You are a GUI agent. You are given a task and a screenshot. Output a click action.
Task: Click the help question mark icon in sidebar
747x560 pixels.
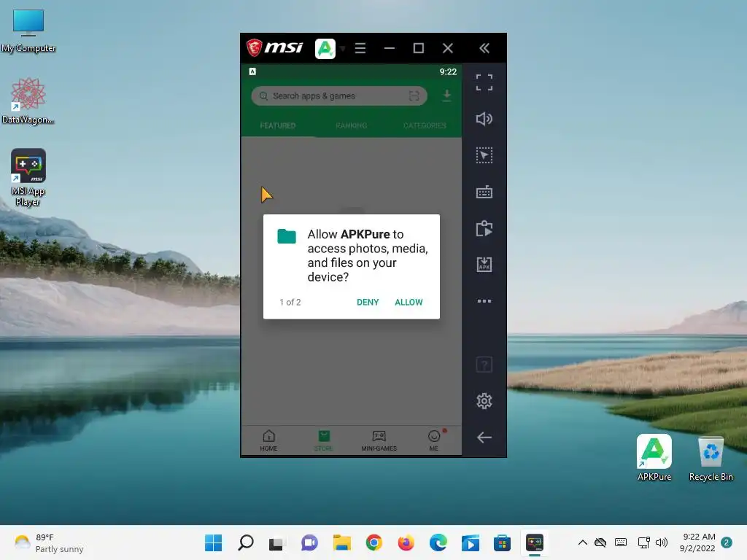[484, 365]
